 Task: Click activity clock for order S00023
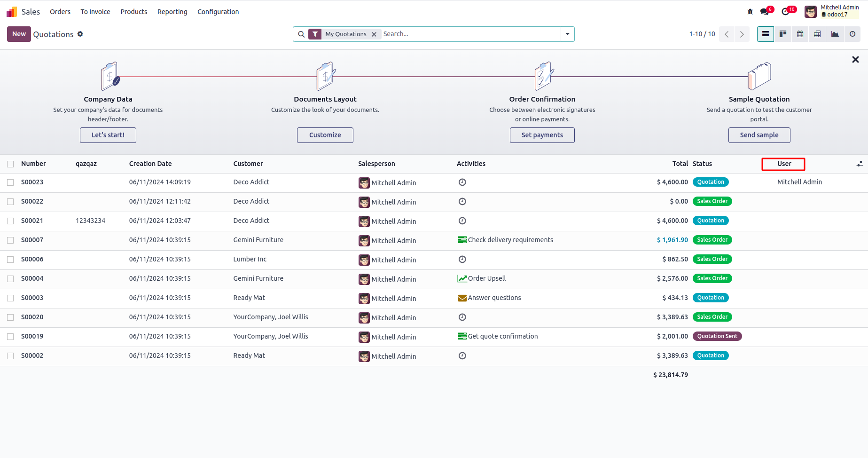coord(462,182)
